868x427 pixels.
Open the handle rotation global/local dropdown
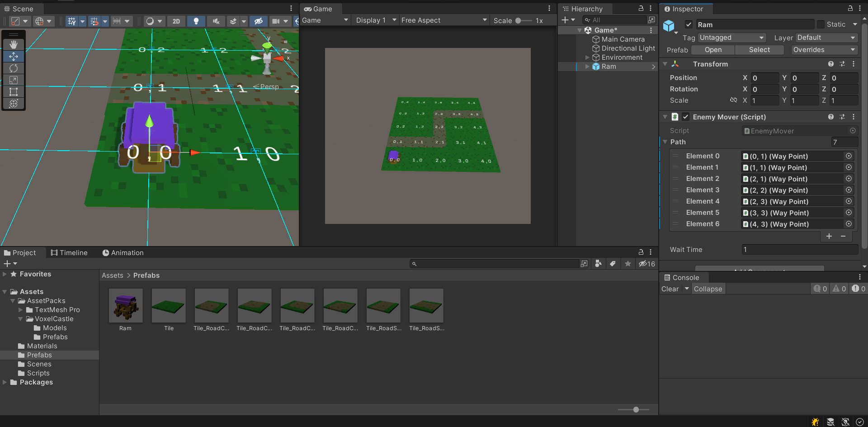coord(43,21)
